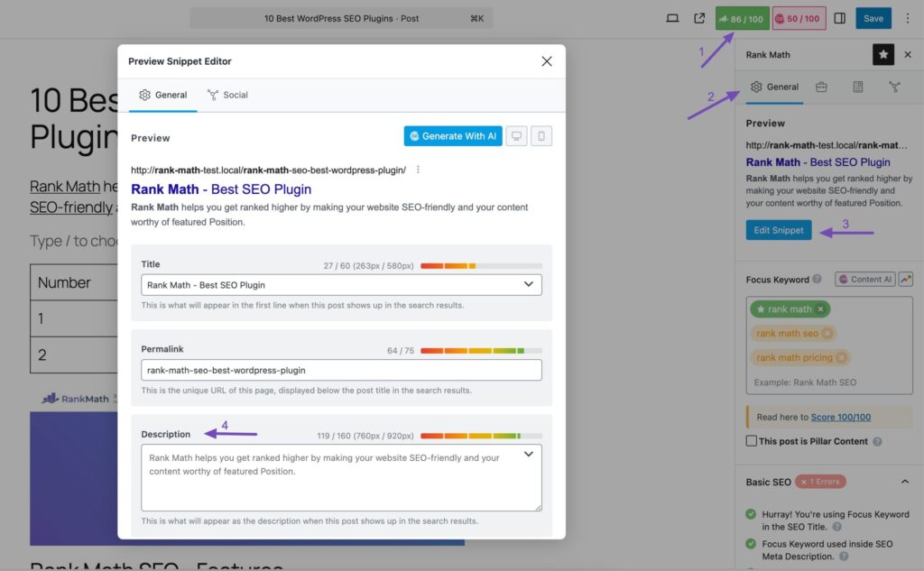Open the trends chart icon beside Content AI

(905, 280)
